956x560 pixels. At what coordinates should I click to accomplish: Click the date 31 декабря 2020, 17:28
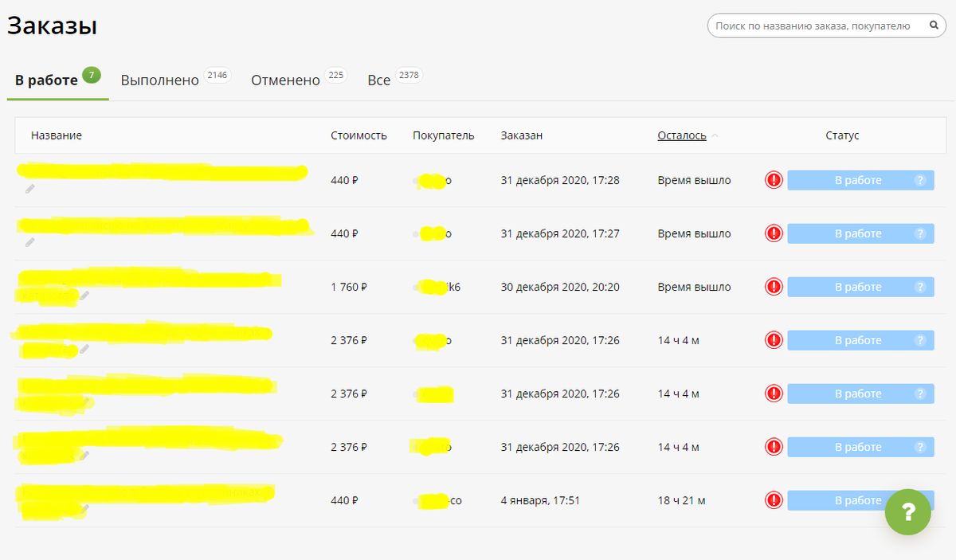click(x=560, y=180)
